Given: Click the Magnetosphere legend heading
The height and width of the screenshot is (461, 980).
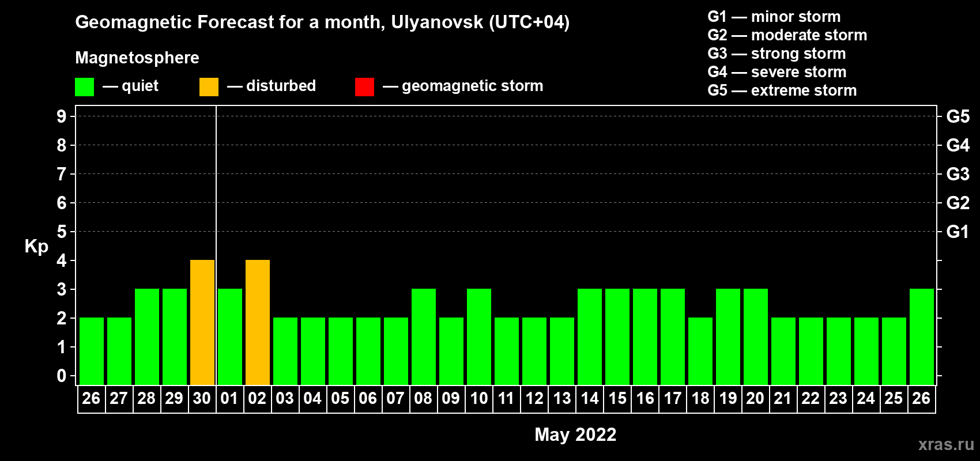Looking at the screenshot, I should coord(137,58).
